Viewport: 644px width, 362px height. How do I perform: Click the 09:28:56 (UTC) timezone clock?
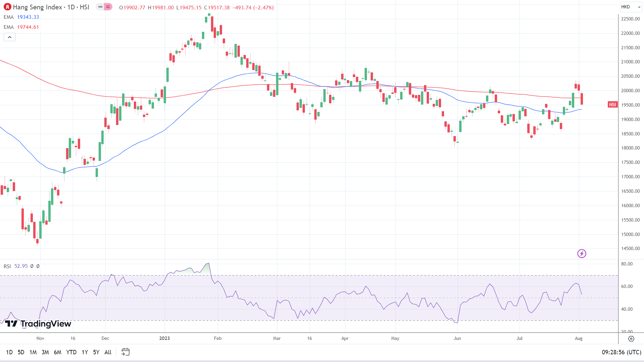point(621,352)
